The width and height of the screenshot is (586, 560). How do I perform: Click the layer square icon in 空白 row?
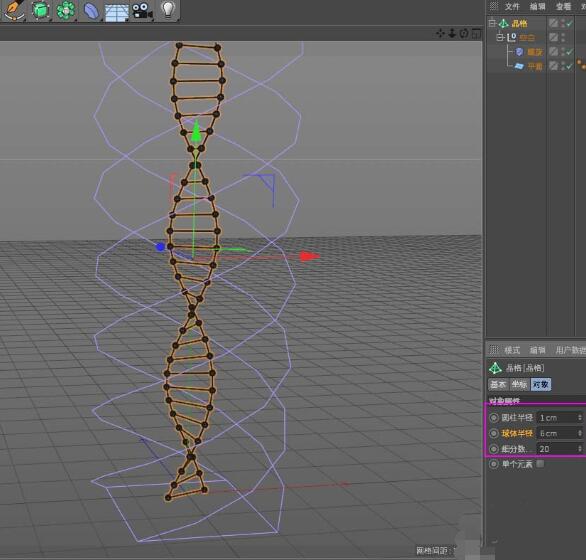[553, 37]
